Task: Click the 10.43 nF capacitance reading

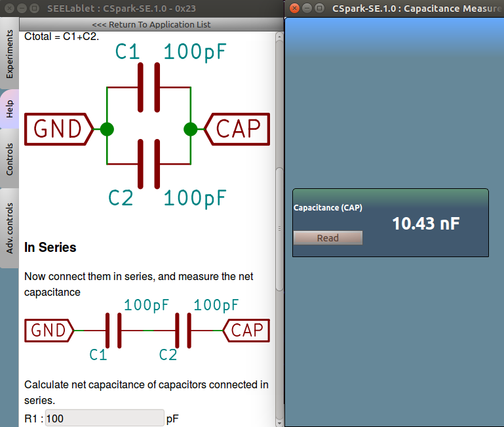Action: coord(426,223)
